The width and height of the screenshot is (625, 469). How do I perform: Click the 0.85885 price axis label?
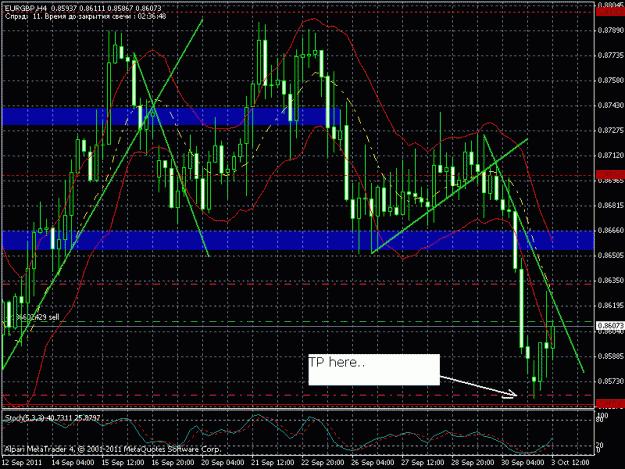(610, 355)
